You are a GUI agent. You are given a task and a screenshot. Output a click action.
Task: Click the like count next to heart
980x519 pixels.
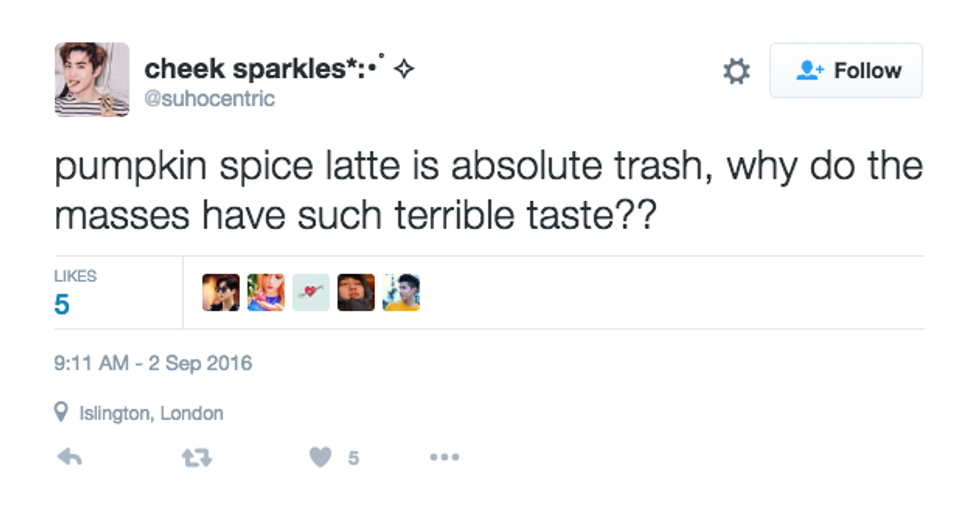click(x=353, y=458)
